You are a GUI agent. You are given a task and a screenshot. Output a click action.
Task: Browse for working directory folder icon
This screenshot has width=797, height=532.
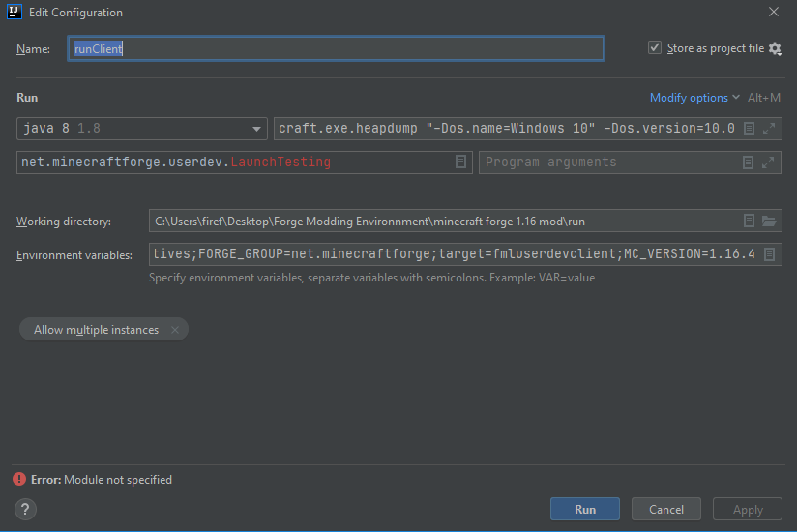click(x=769, y=222)
